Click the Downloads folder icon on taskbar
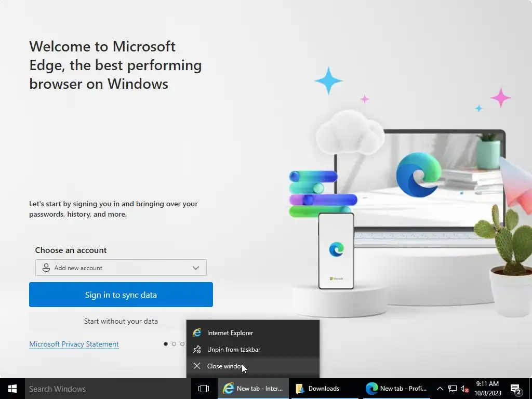The width and height of the screenshot is (532, 399). point(300,389)
